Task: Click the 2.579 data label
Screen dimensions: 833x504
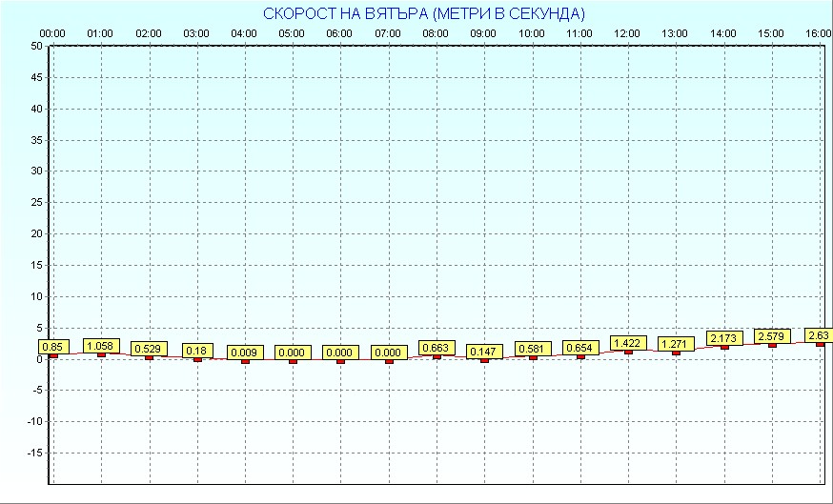Action: point(772,336)
